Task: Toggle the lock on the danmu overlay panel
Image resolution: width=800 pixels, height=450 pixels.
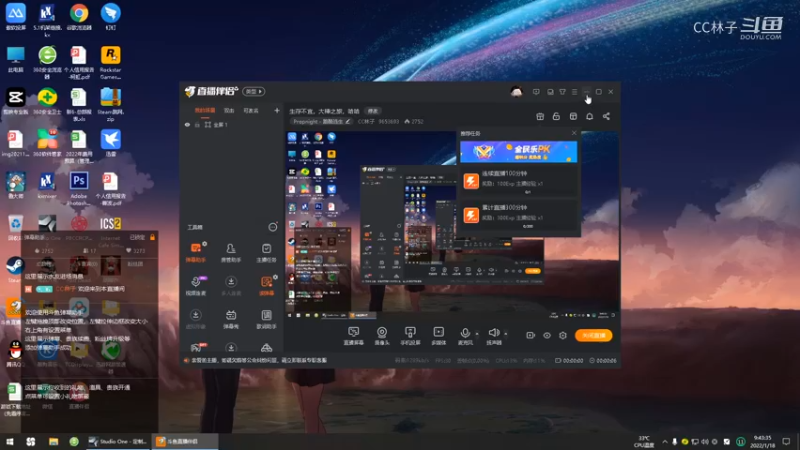Action: coord(153,237)
